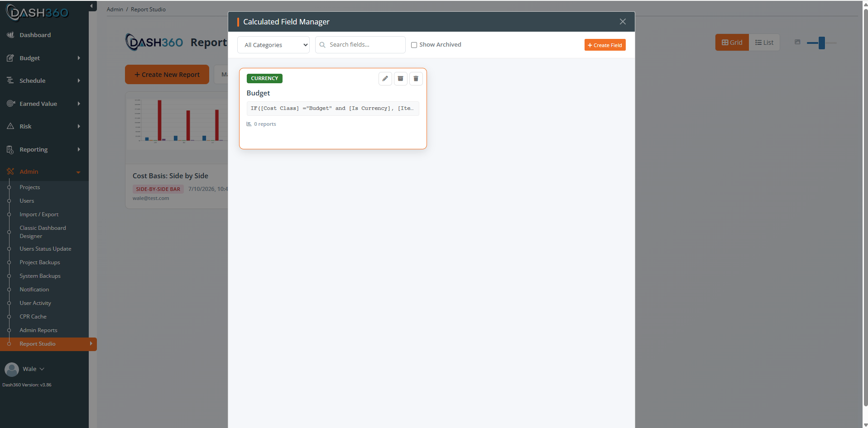Open Classic Dashboard Designer
The image size is (868, 428).
point(43,232)
